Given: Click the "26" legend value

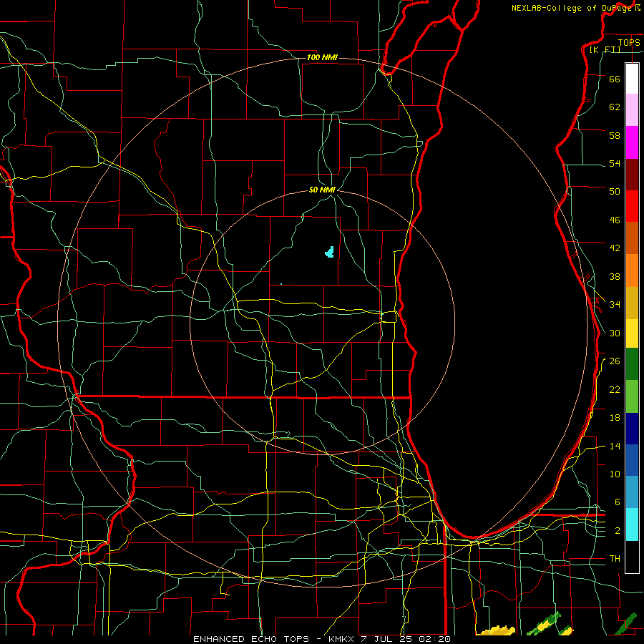Looking at the screenshot, I should click(x=615, y=361).
